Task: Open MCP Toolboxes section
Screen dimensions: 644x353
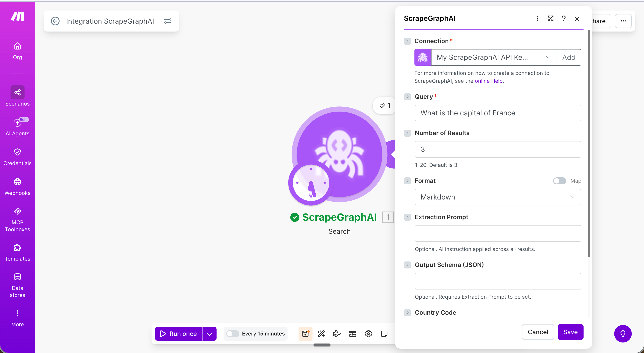Action: (18, 220)
